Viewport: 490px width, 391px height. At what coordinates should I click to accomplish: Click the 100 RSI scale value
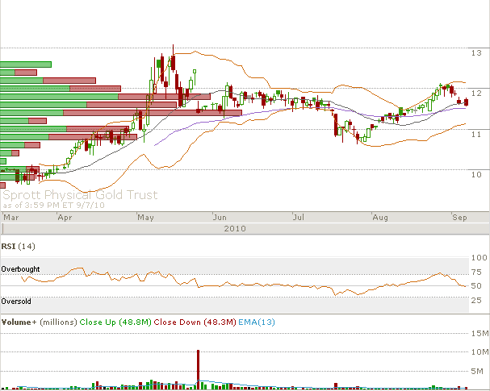tap(479, 258)
